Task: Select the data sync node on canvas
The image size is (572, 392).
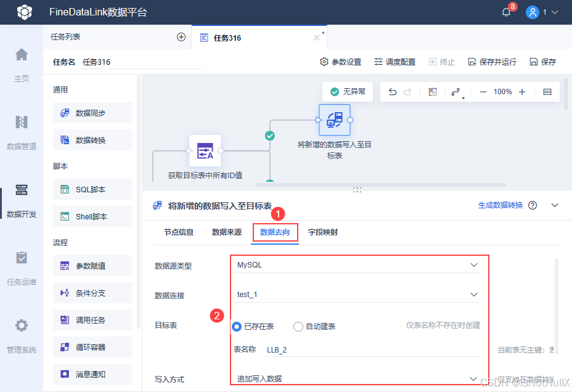Action: (335, 120)
